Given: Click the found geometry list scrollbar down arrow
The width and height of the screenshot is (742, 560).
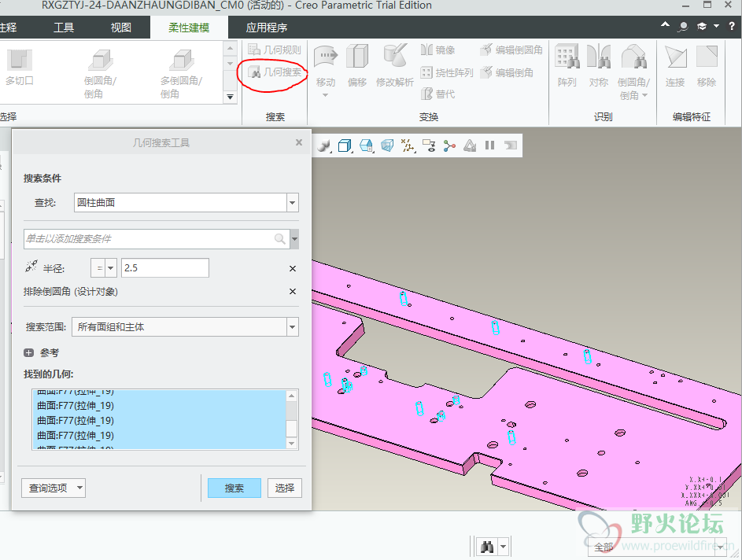Looking at the screenshot, I should click(x=292, y=444).
